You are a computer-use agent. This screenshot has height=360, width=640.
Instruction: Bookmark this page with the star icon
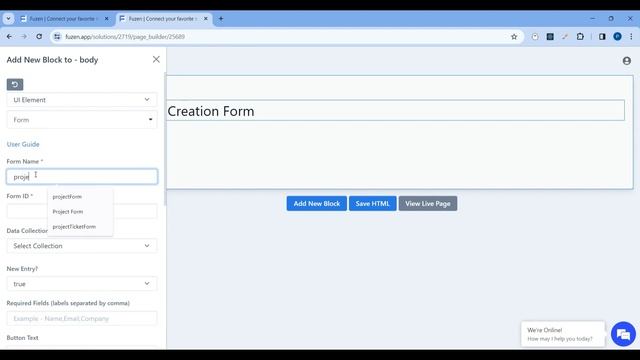[514, 37]
